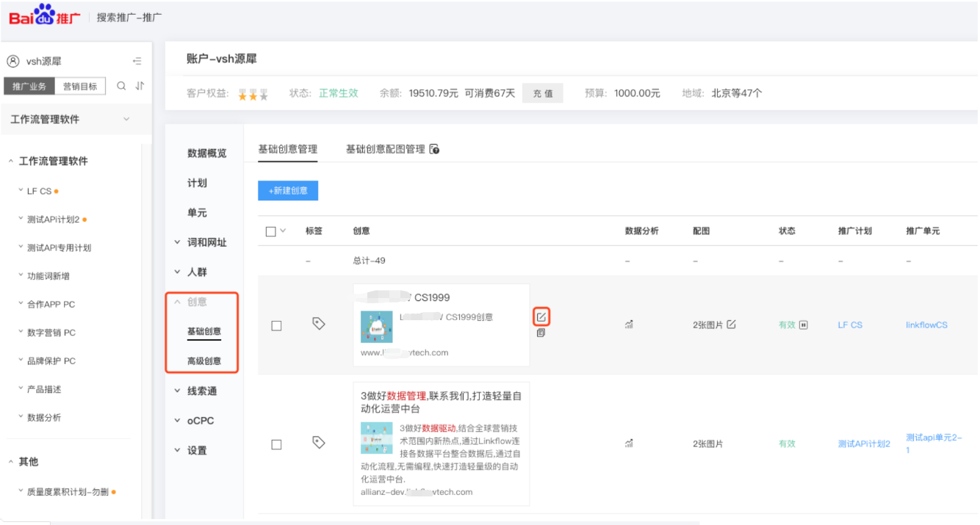Switch to the 基础创意配图管理 tab
This screenshot has height=525, width=980.
point(386,149)
